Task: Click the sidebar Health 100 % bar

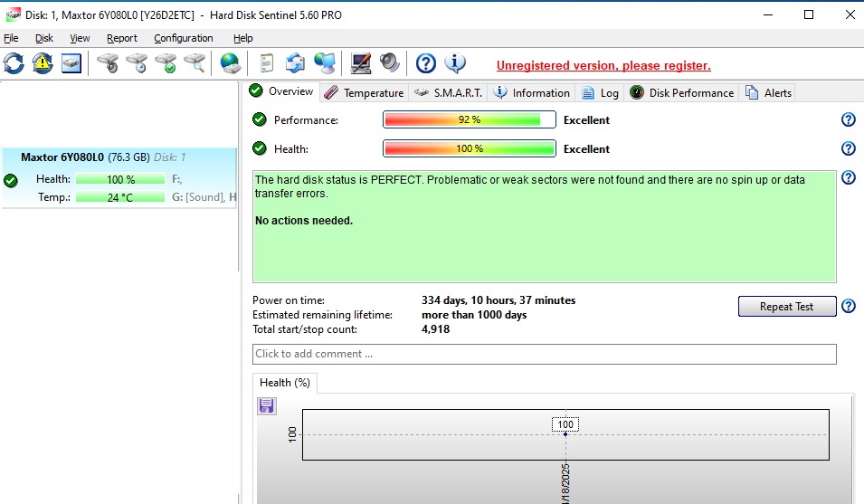Action: tap(120, 179)
